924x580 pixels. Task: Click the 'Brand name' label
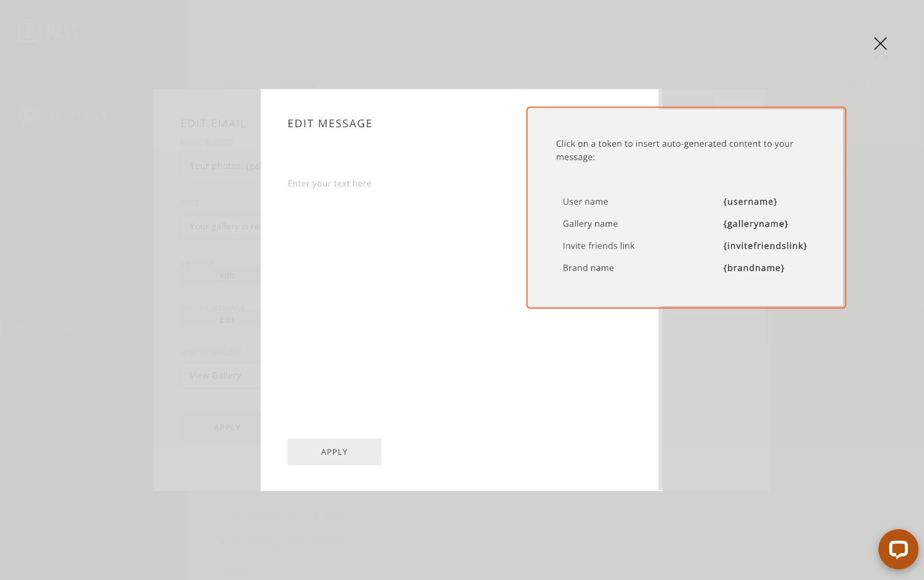click(x=588, y=268)
